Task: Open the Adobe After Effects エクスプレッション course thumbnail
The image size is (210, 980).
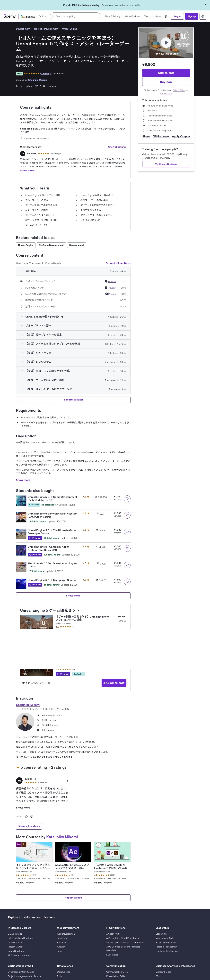Action: (x=73, y=851)
